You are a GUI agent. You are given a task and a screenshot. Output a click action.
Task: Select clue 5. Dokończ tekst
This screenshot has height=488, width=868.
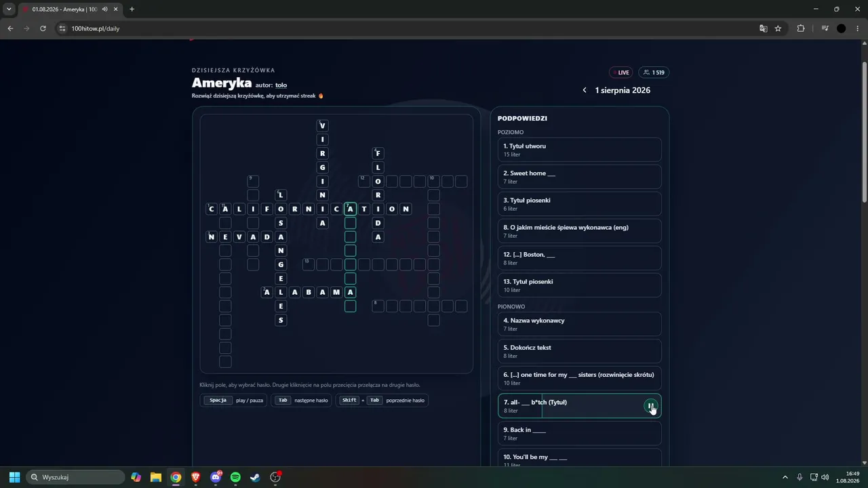[x=579, y=351]
